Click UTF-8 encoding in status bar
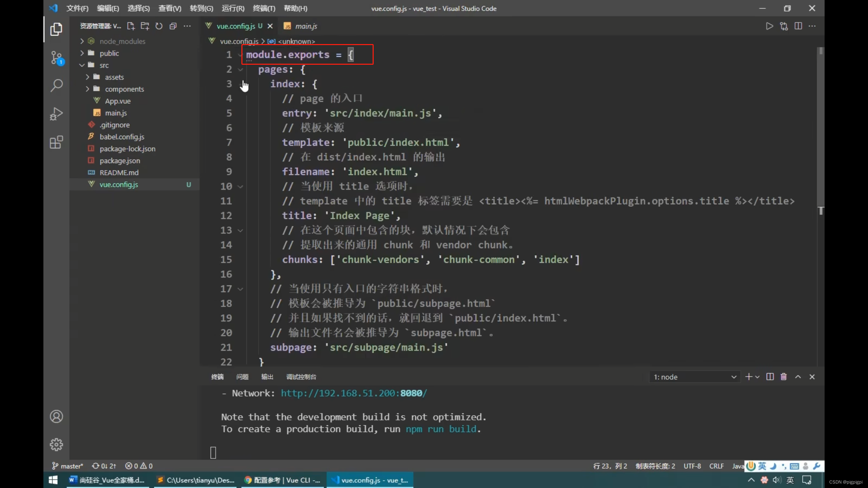The height and width of the screenshot is (488, 868). point(693,466)
